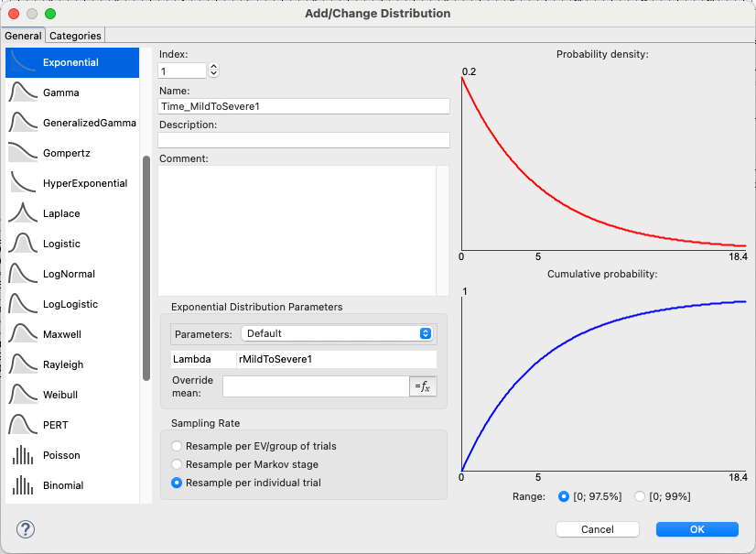Confirm with the OK button

(697, 529)
